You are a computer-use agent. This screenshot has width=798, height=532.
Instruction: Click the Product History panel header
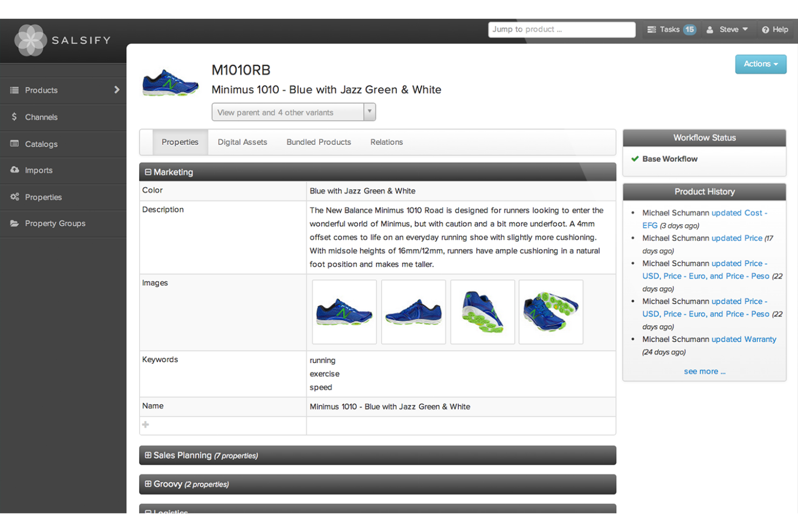point(704,192)
